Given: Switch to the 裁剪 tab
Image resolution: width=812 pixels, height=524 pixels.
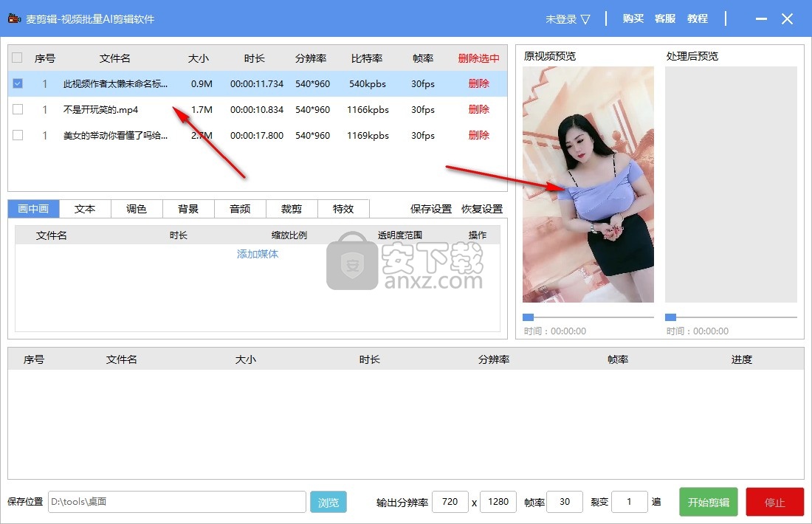Looking at the screenshot, I should pos(292,209).
